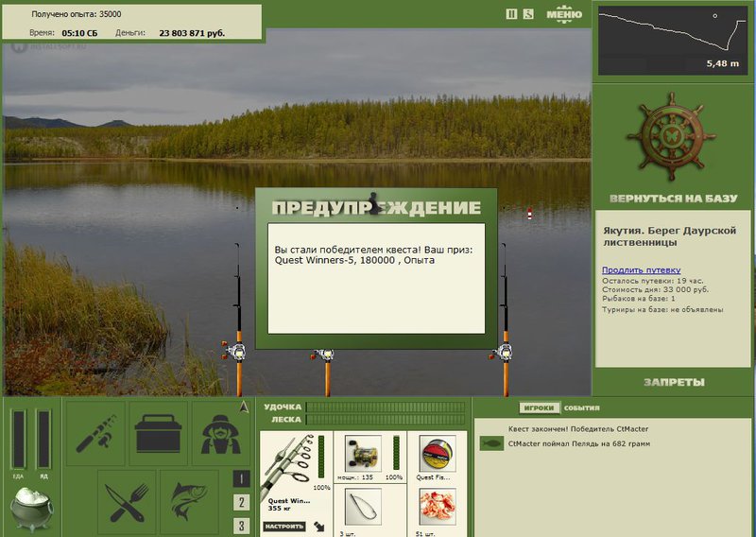The height and width of the screenshot is (537, 756).
Task: Click the money value 23 803 871 руб.
Action: [192, 33]
